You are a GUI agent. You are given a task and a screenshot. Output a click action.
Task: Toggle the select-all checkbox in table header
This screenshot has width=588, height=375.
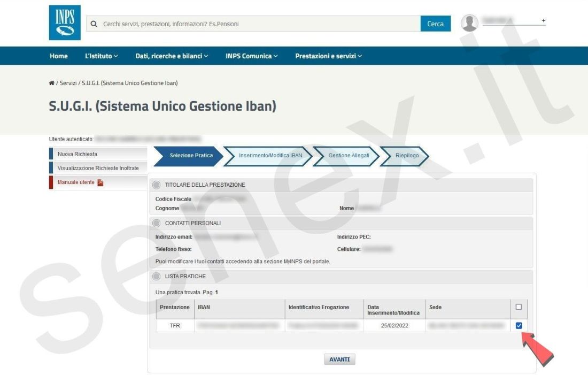point(518,307)
